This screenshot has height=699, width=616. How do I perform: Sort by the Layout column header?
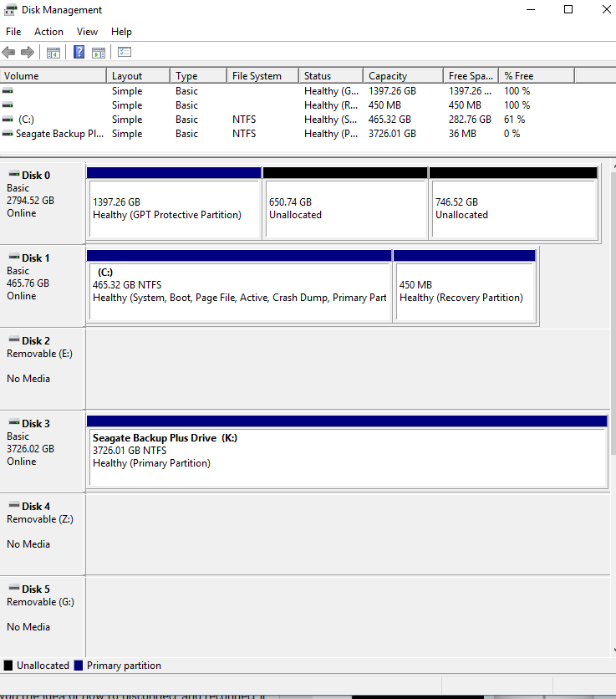(x=139, y=76)
